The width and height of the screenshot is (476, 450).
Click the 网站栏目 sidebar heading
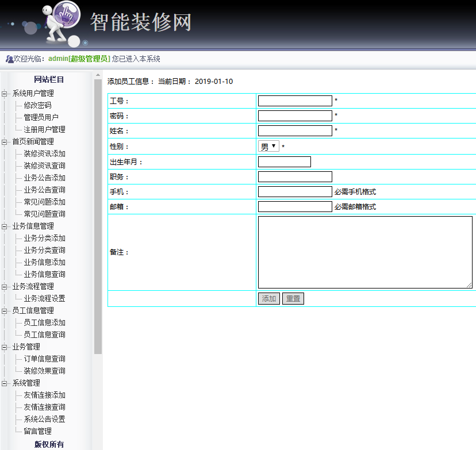tap(49, 79)
